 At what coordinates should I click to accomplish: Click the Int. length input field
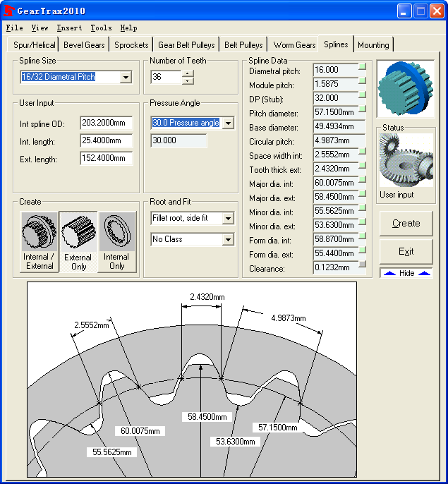tap(107, 141)
